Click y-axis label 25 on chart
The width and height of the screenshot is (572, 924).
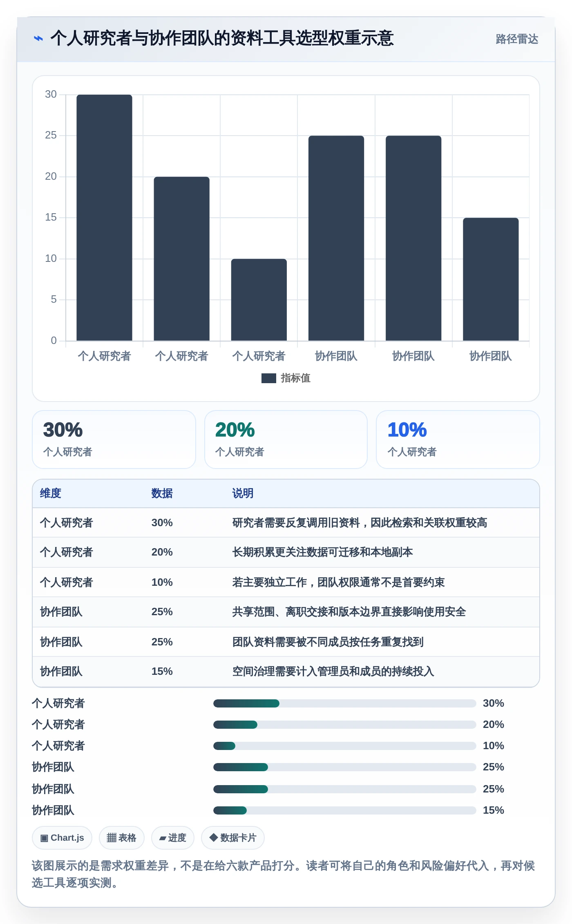[51, 135]
